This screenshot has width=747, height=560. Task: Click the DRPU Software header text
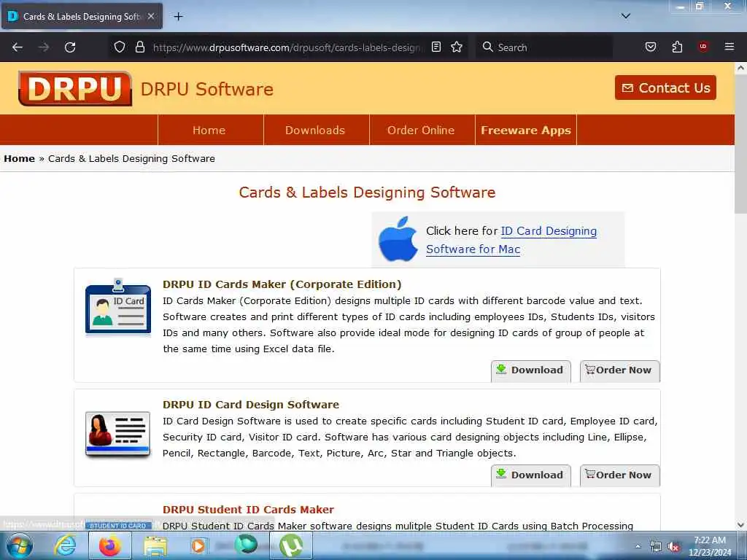click(x=206, y=89)
